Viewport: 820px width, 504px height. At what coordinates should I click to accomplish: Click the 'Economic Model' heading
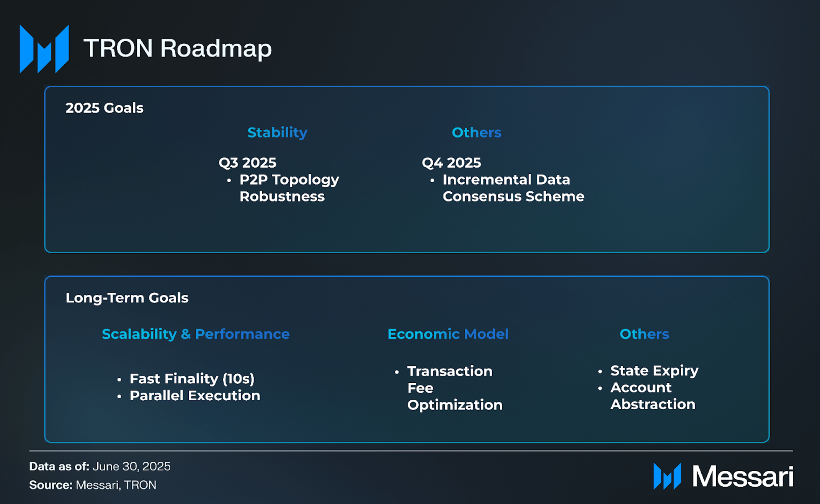point(448,334)
